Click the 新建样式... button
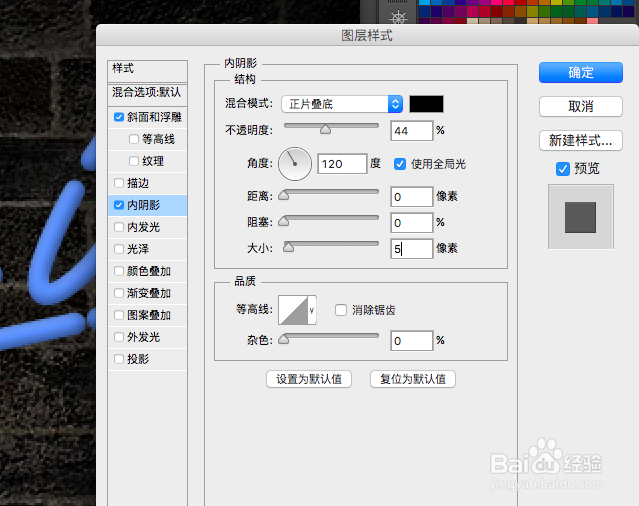The width and height of the screenshot is (639, 506). [x=581, y=141]
